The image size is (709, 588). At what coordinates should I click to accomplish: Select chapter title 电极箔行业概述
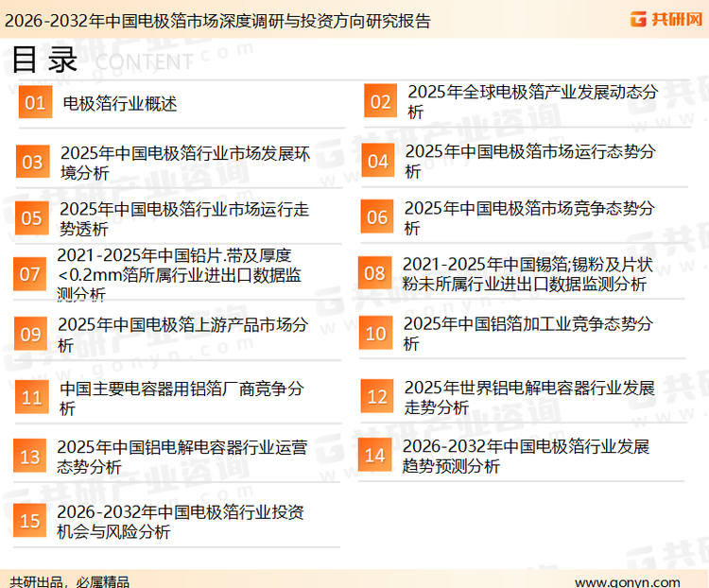click(x=120, y=104)
